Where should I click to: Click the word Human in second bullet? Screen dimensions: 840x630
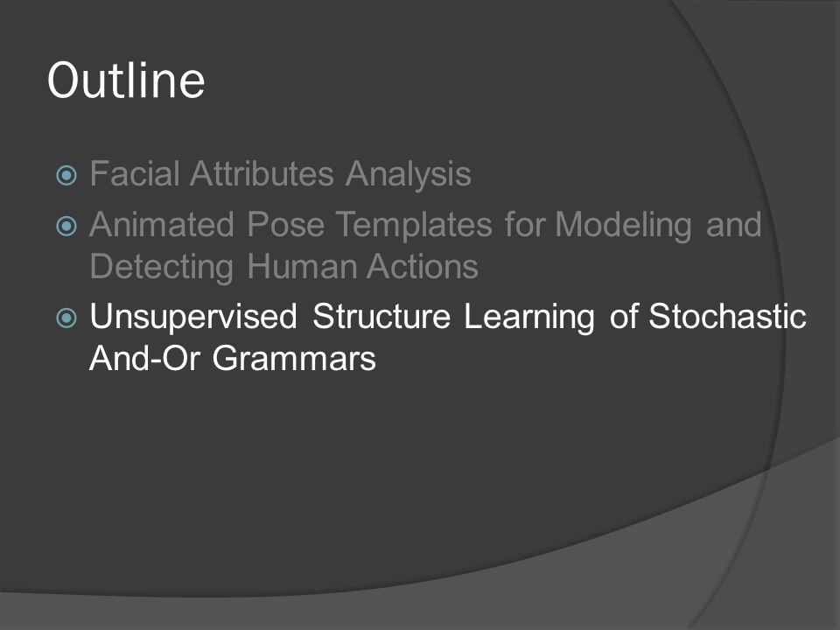point(302,266)
